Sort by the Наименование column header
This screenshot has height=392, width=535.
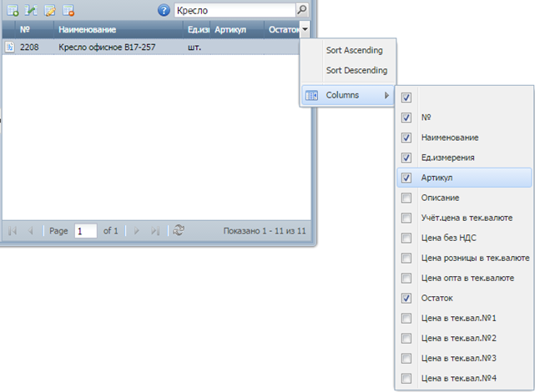pyautogui.click(x=119, y=30)
